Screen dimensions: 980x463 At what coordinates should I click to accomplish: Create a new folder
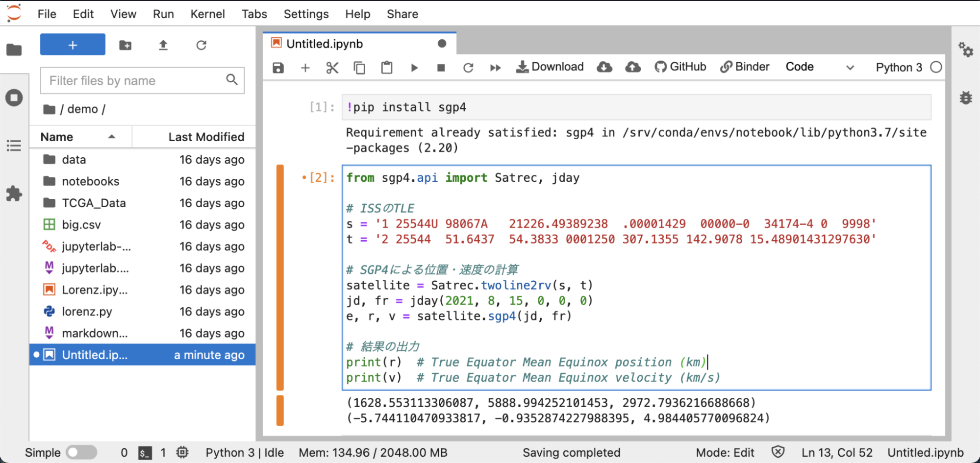(x=125, y=45)
